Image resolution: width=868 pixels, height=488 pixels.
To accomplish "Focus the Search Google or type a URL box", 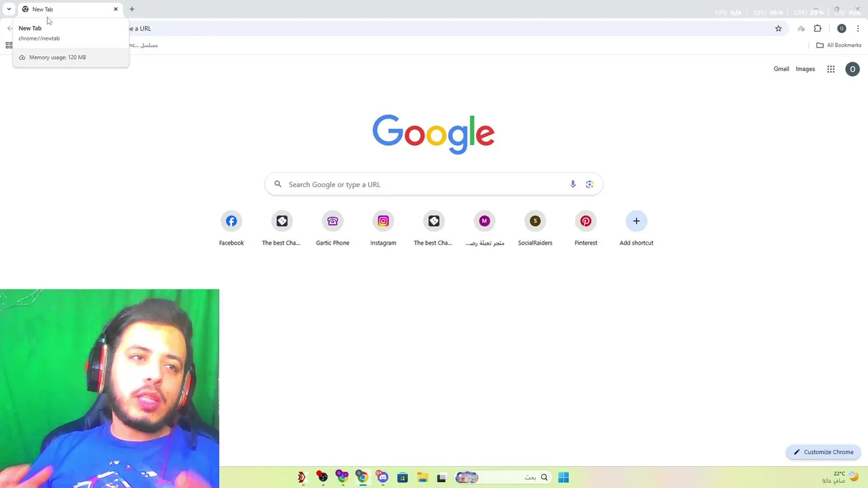I will coord(434,184).
